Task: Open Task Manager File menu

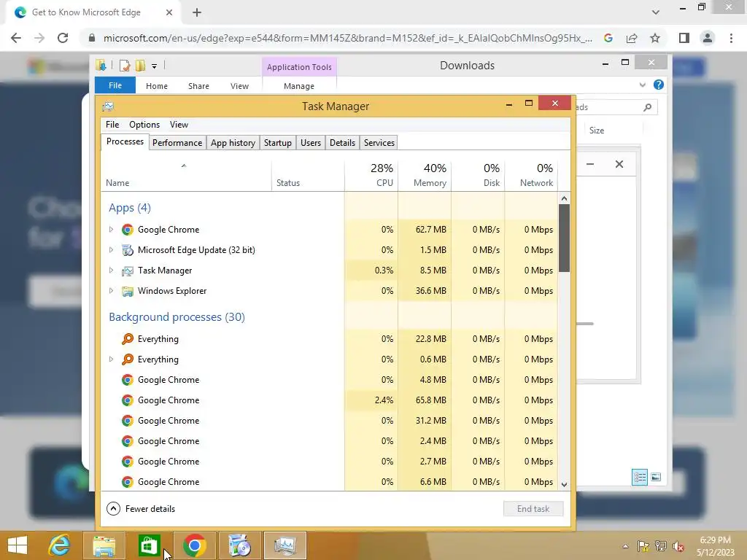Action: pyautogui.click(x=112, y=124)
